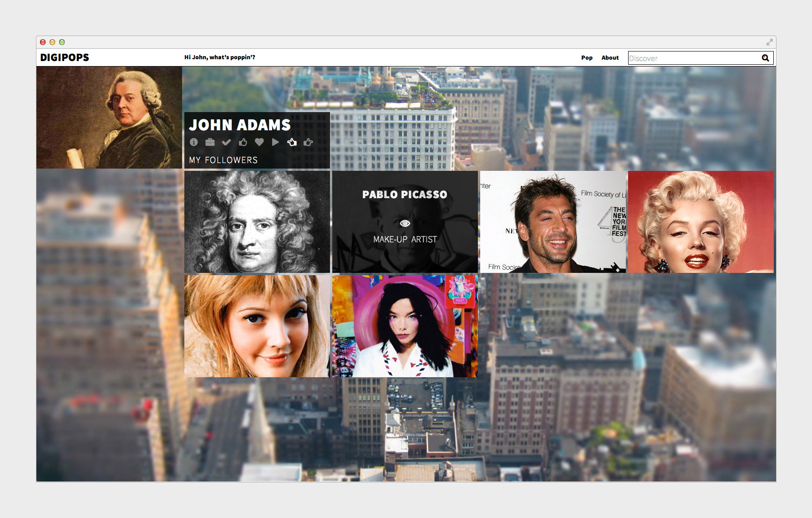The height and width of the screenshot is (518, 812).
Task: Click the play triangle icon in profile bar
Action: [275, 142]
